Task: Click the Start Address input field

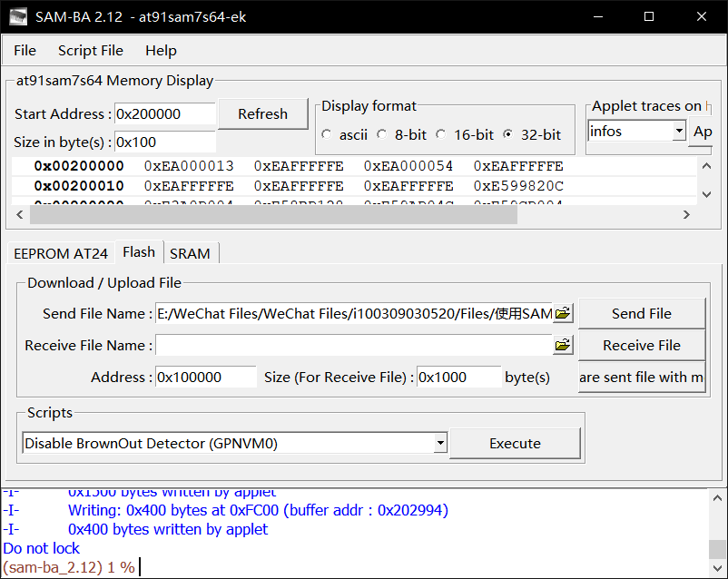Action: coord(163,113)
